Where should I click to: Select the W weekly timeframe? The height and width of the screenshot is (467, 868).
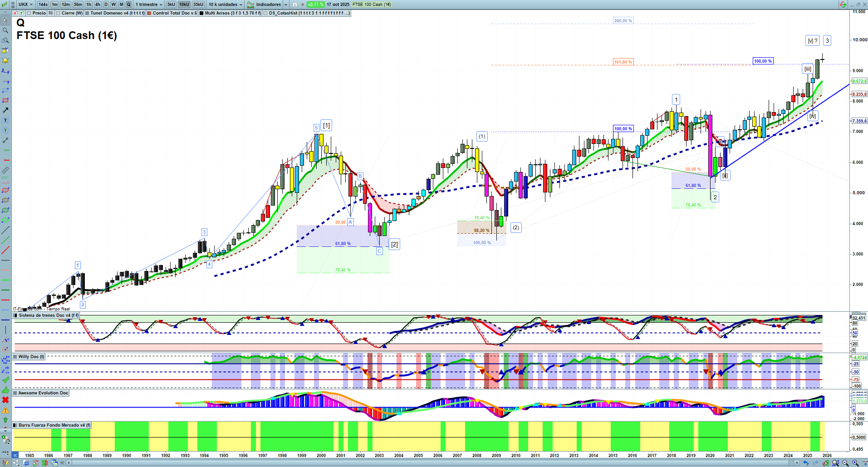coord(113,5)
